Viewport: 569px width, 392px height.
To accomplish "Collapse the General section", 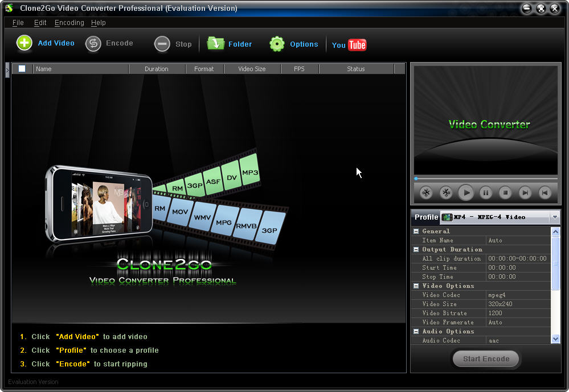I will pos(416,232).
